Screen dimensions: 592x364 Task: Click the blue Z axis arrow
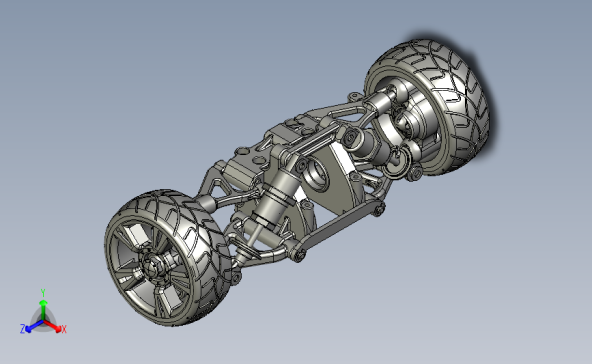pos(35,326)
